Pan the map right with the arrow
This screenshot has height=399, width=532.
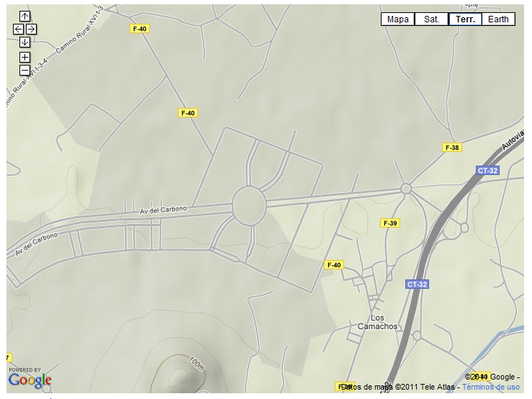point(31,30)
